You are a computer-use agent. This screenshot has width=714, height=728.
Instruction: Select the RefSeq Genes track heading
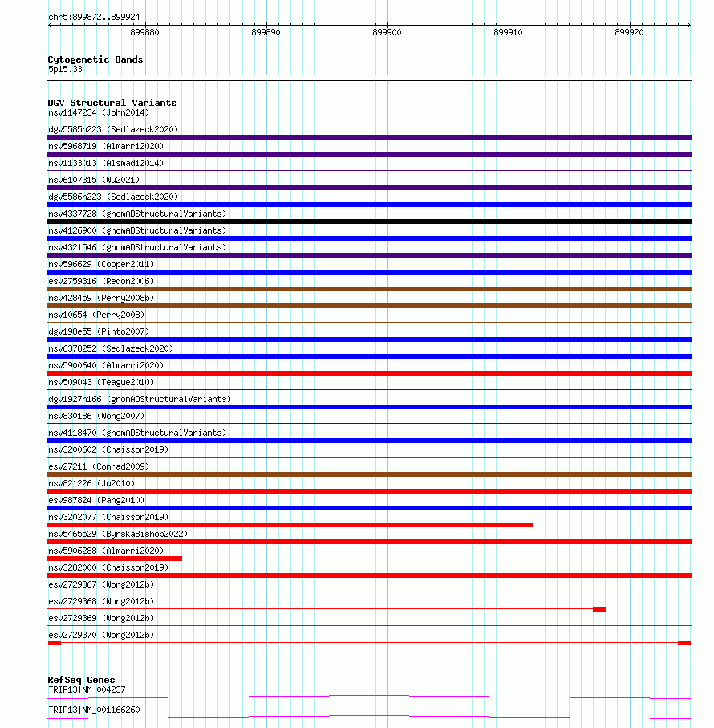coord(81,680)
